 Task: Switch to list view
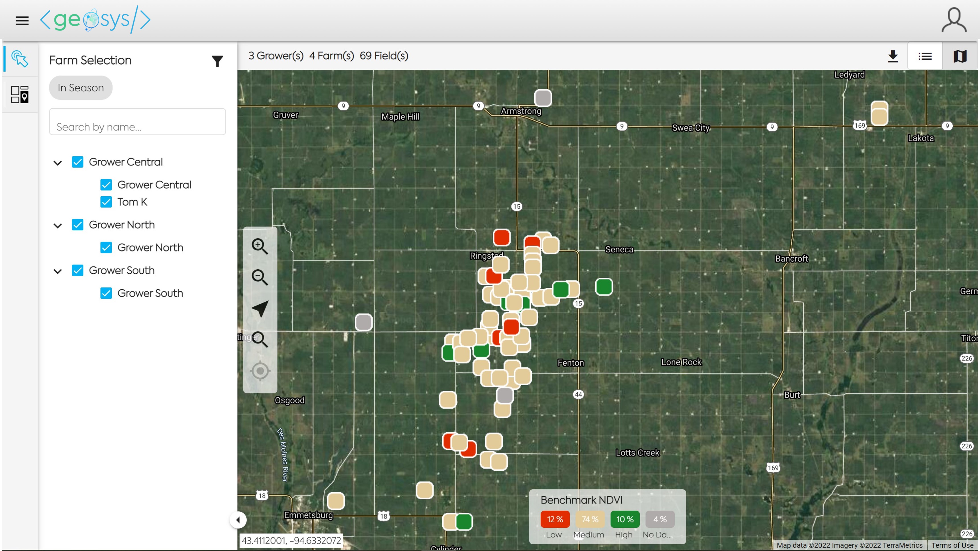(925, 56)
